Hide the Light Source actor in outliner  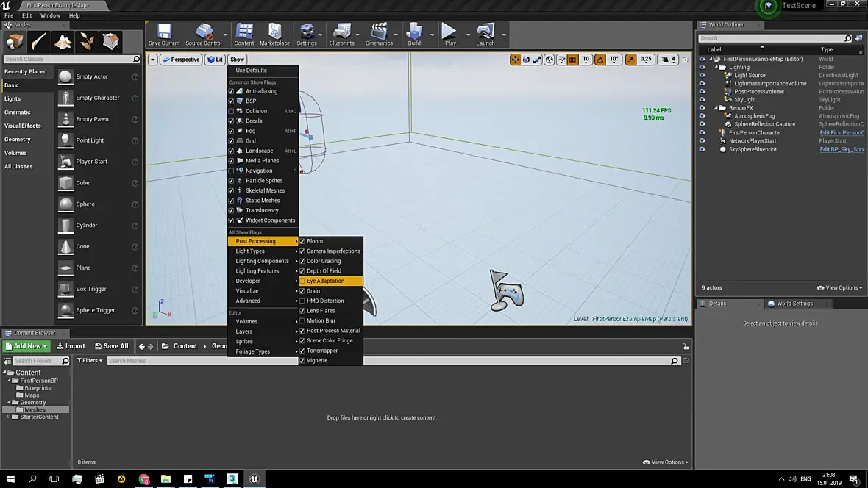(702, 75)
